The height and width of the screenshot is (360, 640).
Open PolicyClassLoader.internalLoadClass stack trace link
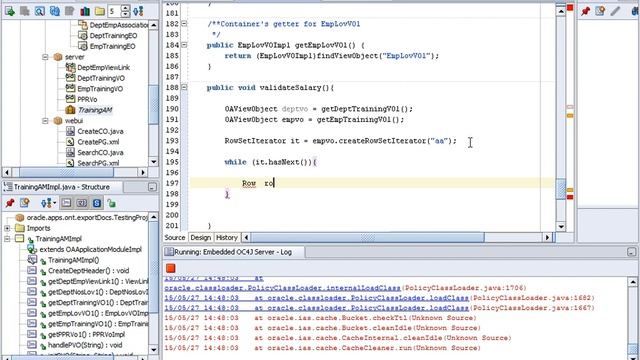coord(282,288)
